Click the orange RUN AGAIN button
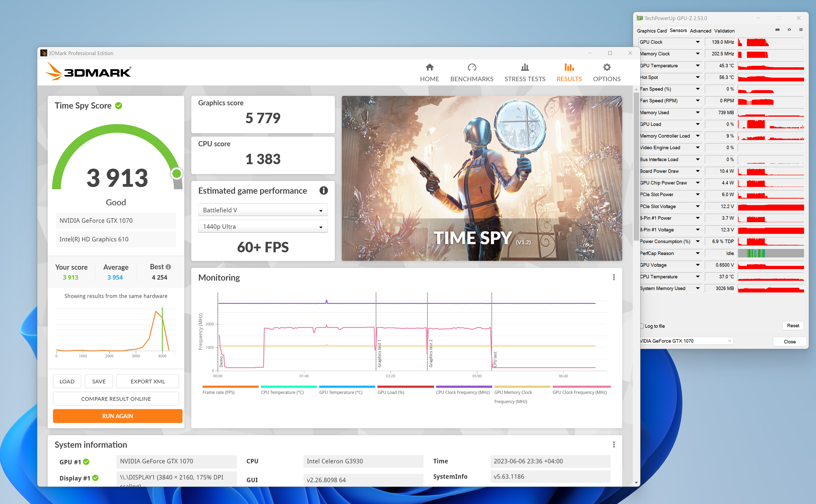The width and height of the screenshot is (816, 504). pos(117,416)
